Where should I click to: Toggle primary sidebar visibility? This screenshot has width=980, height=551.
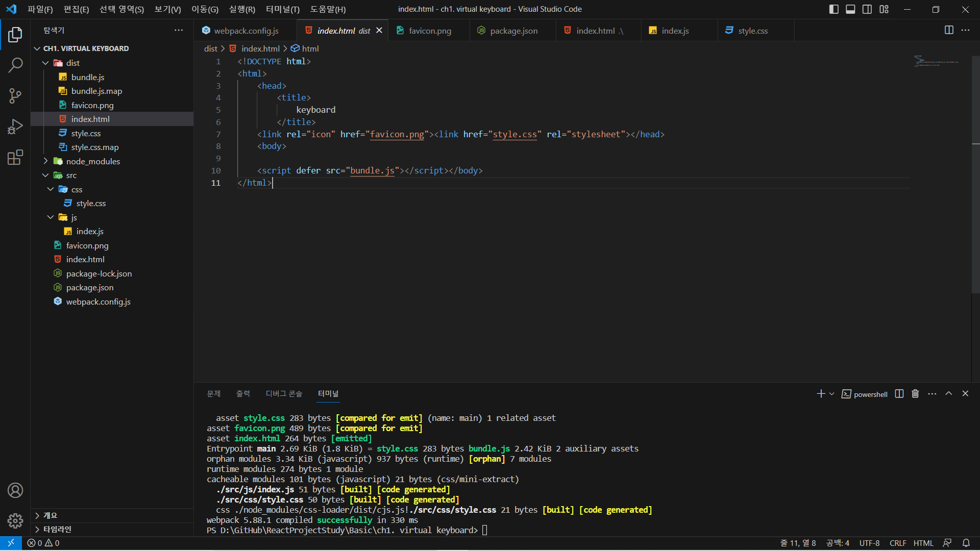(x=834, y=9)
